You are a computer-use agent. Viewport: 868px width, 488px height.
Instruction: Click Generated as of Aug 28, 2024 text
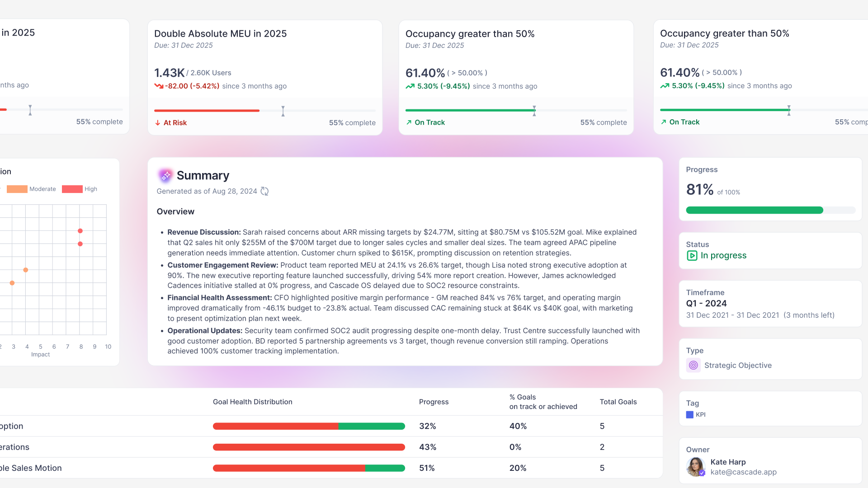pyautogui.click(x=207, y=192)
